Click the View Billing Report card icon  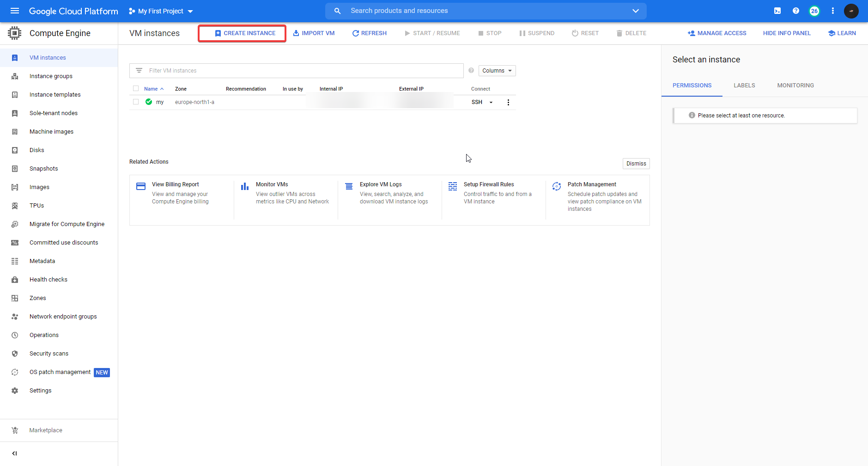click(x=141, y=186)
